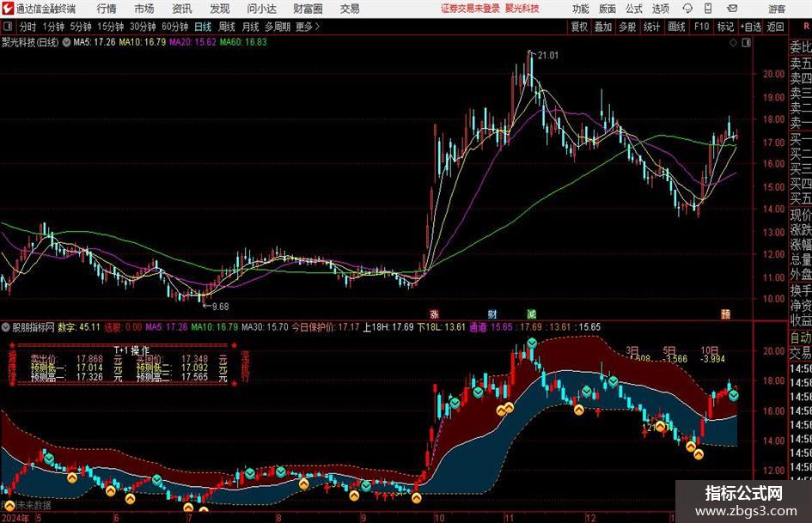This screenshot has width=812, height=523.
Task: Open the 交易 menu
Action: (350, 9)
